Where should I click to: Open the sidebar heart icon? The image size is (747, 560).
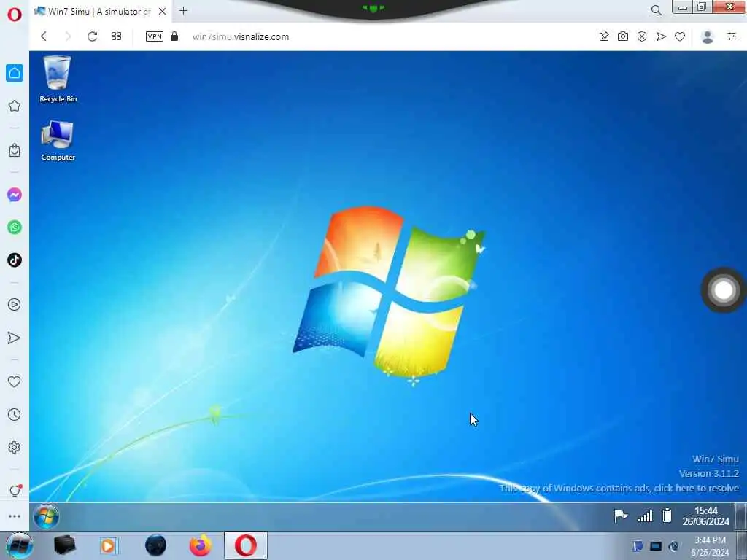[15, 381]
